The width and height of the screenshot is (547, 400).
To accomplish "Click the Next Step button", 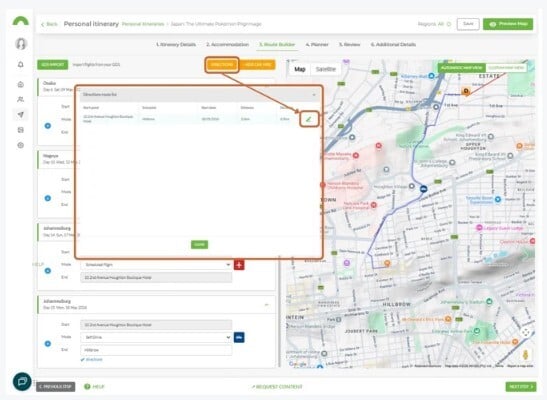I will (521, 386).
